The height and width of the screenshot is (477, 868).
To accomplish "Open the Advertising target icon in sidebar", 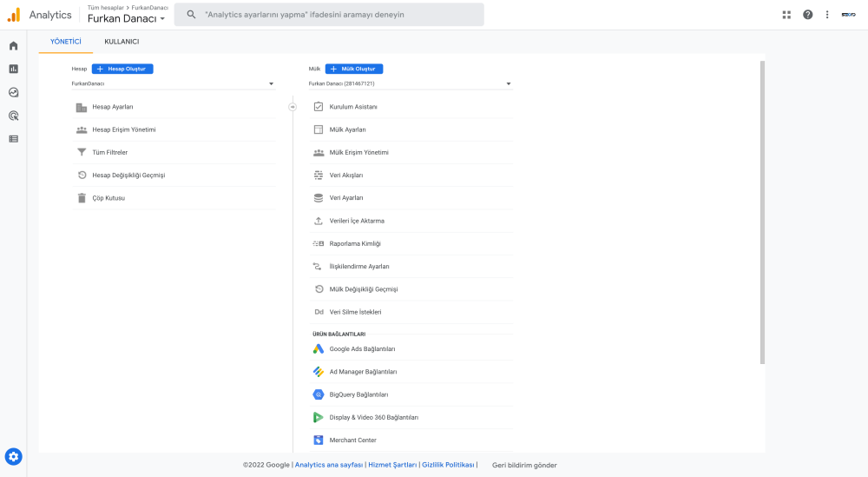I will 13,116.
